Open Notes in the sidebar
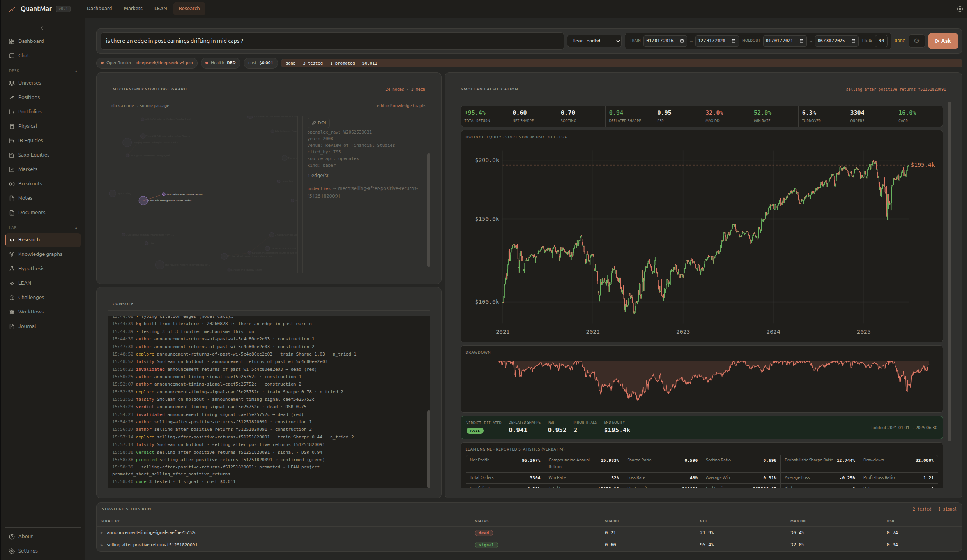 pos(43,198)
